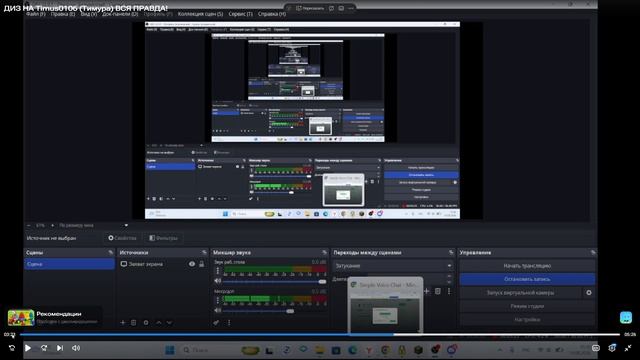The width and height of the screenshot is (640, 360).
Task: Click the replay/loop icon in player controls
Action: 11,348
